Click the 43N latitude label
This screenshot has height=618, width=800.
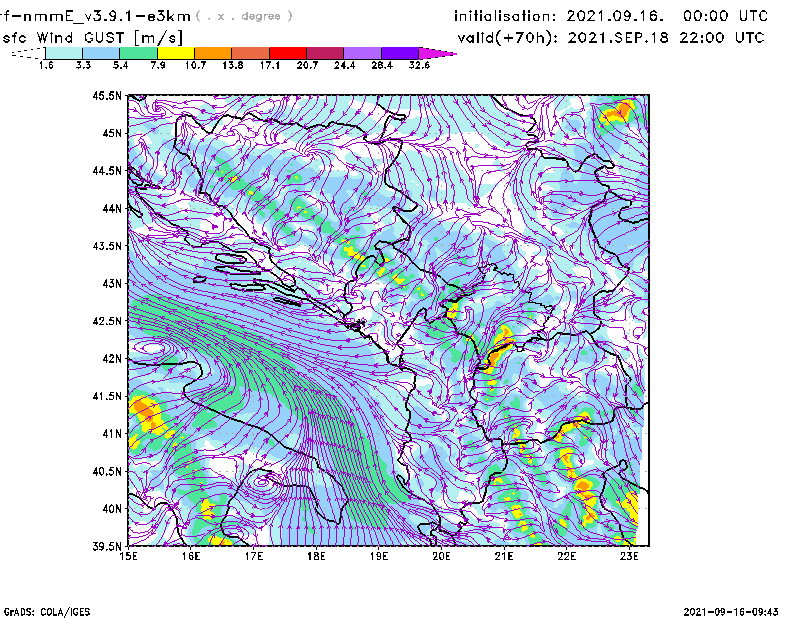(112, 283)
